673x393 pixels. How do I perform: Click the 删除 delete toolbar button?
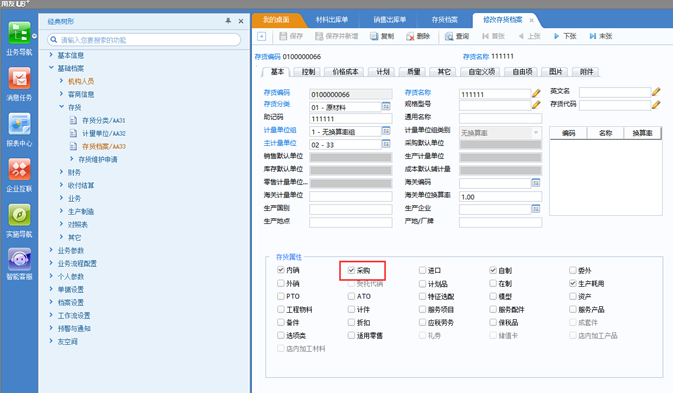click(418, 36)
